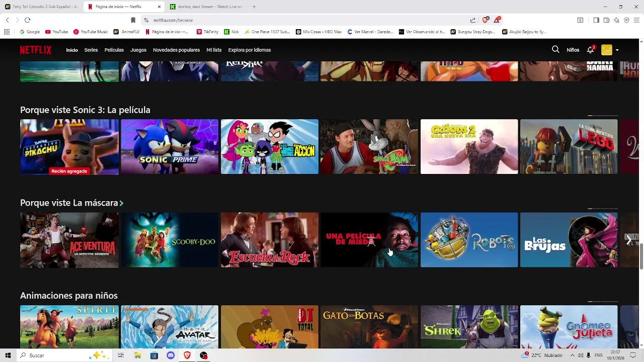Open Brave Wallet icon
The image size is (644, 362).
606,20
